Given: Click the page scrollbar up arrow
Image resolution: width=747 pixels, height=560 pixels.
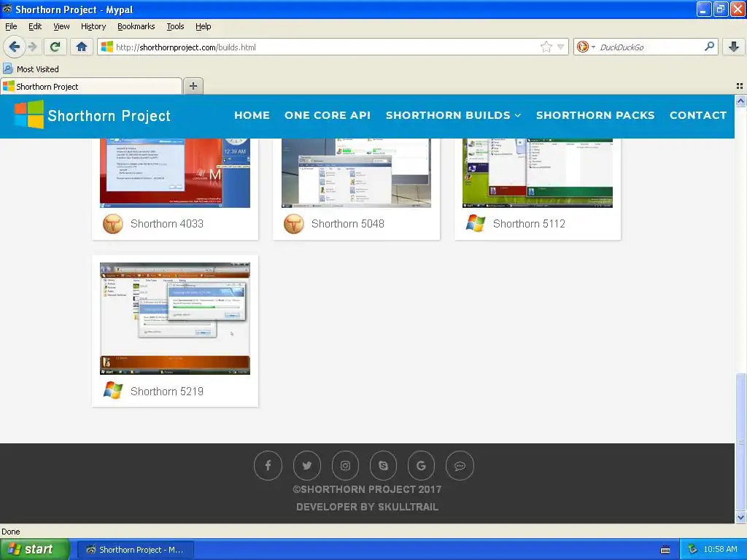Looking at the screenshot, I should click(740, 101).
